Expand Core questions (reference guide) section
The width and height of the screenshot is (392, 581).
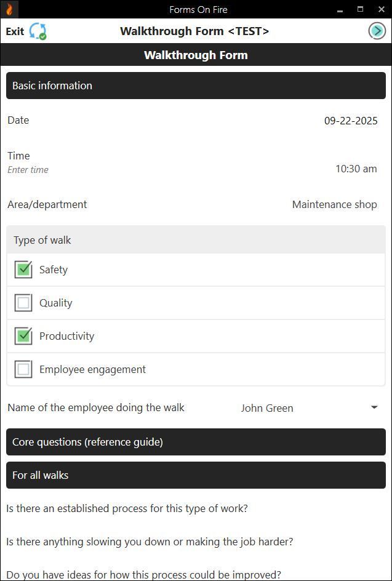coord(196,442)
